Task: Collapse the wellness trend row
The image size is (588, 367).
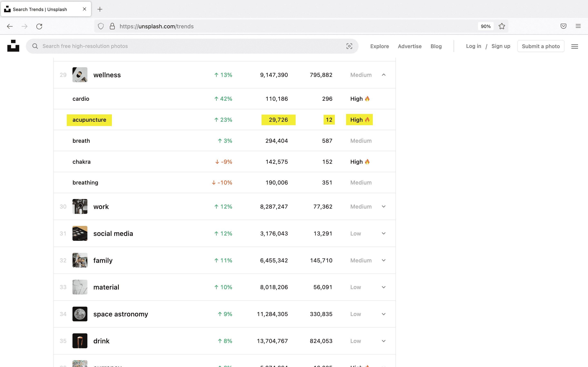Action: click(384, 75)
